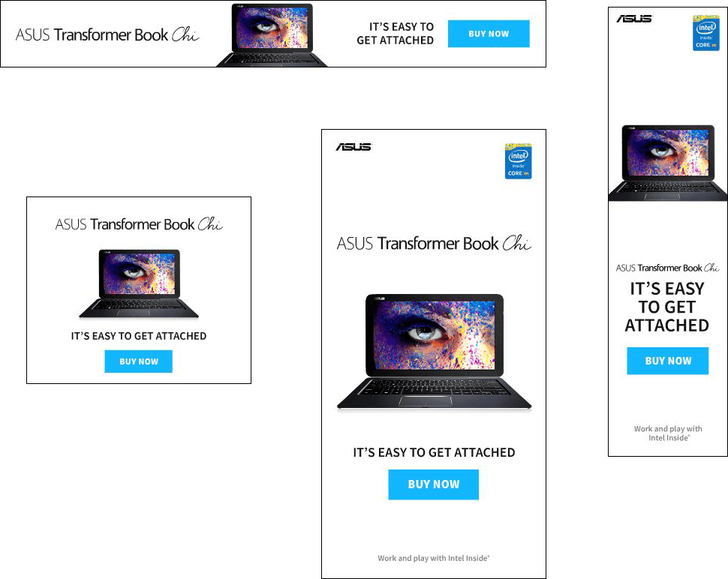Click Intel Core m badge in skyscraper ad
Image resolution: width=728 pixels, height=579 pixels.
click(x=705, y=33)
